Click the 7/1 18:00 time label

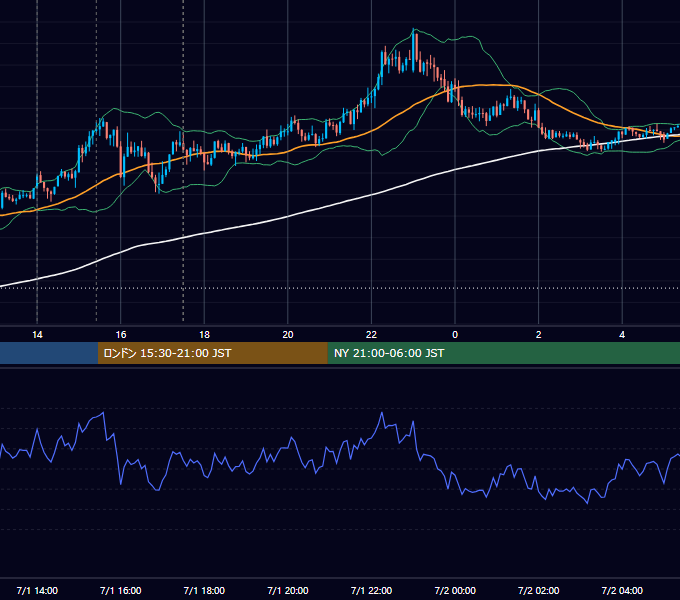(204, 590)
